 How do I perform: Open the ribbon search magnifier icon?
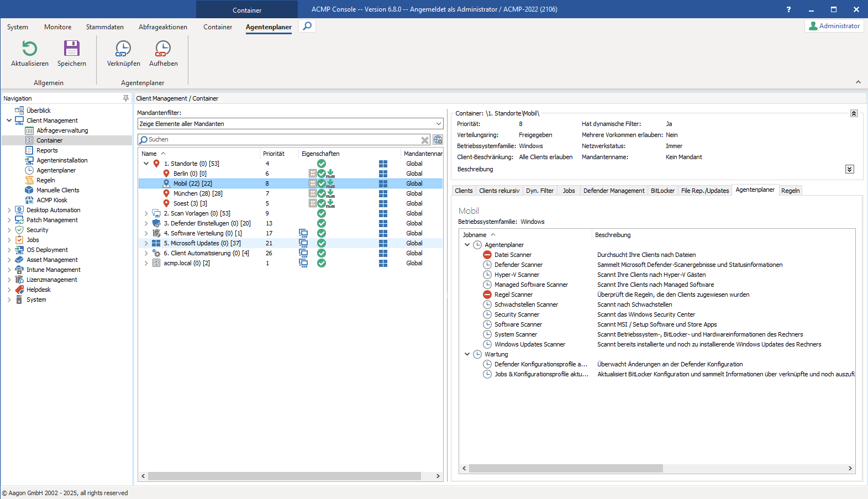point(307,26)
